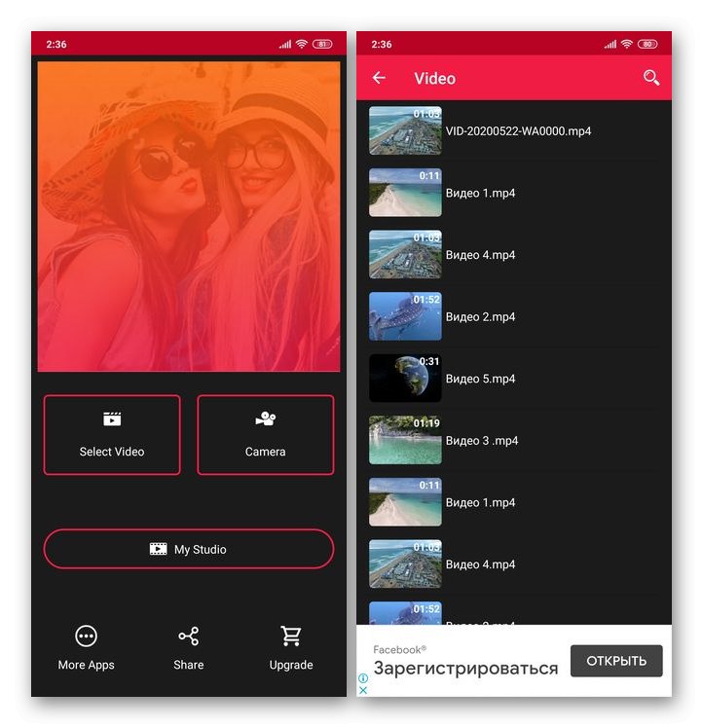This screenshot has width=703, height=728.
Task: Tap the 2:36 clock on the right phone
Action: [381, 45]
